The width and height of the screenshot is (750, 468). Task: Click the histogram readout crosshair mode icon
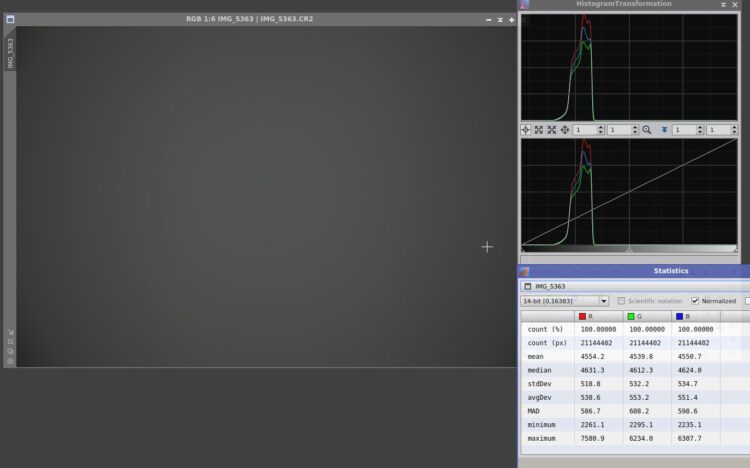pos(526,130)
